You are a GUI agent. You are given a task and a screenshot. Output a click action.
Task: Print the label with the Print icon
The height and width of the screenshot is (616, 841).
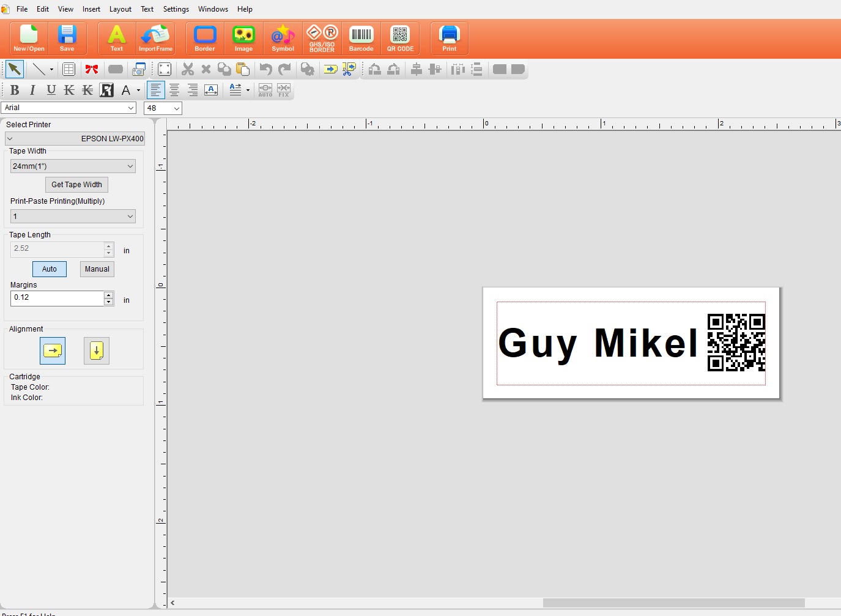pos(449,39)
